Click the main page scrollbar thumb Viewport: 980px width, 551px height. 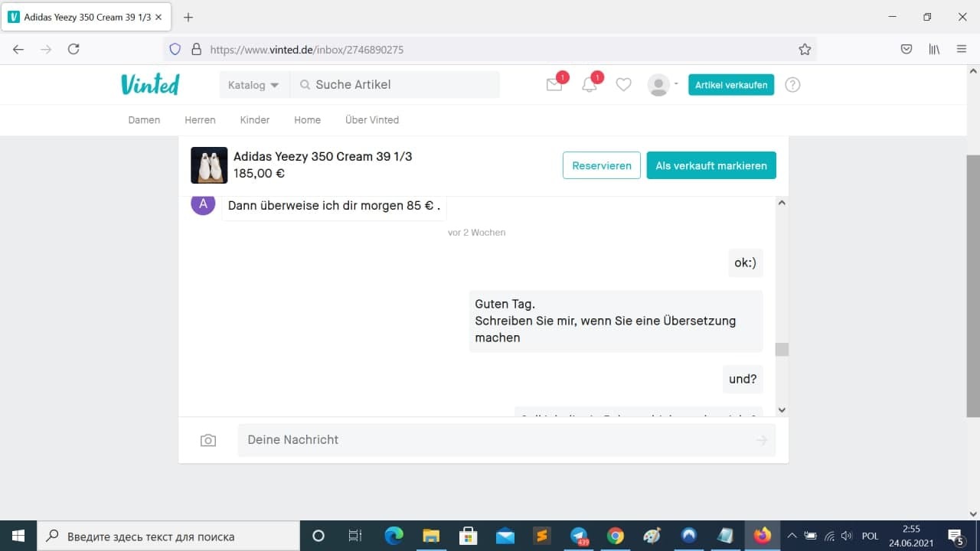point(973,286)
